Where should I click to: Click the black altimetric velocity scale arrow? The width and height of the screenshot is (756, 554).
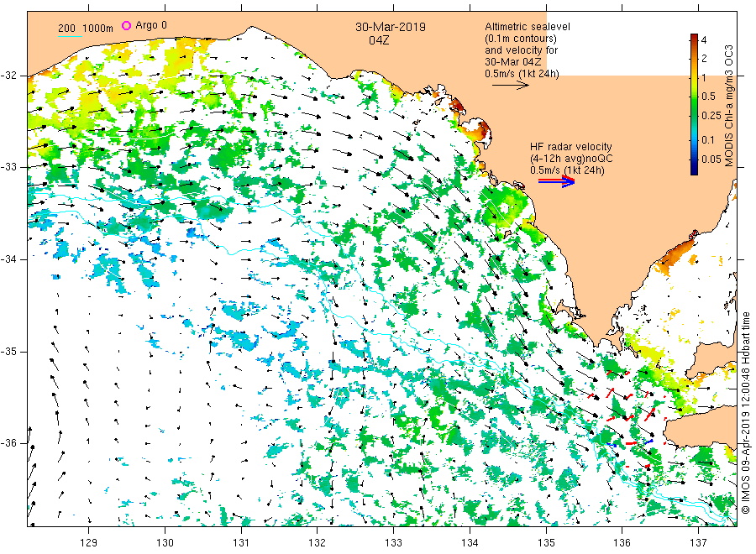coord(511,86)
